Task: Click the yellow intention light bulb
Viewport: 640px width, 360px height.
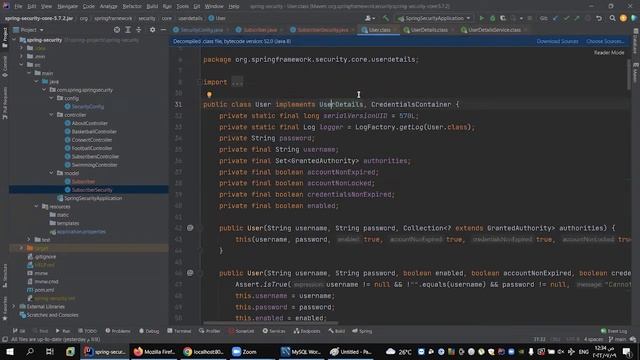Action: pyautogui.click(x=209, y=94)
